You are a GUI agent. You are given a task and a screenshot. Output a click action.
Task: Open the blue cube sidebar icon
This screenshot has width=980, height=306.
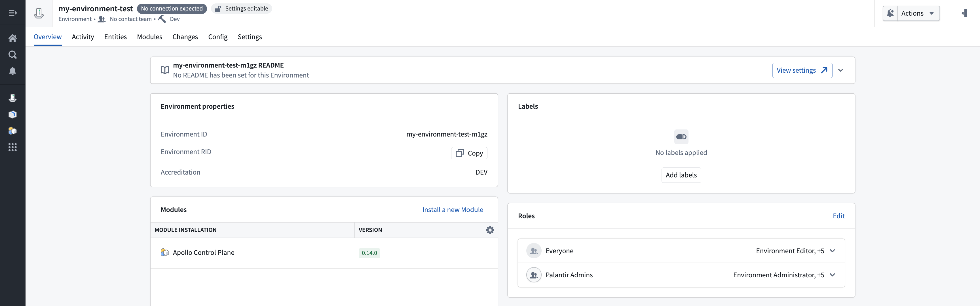pos(12,115)
